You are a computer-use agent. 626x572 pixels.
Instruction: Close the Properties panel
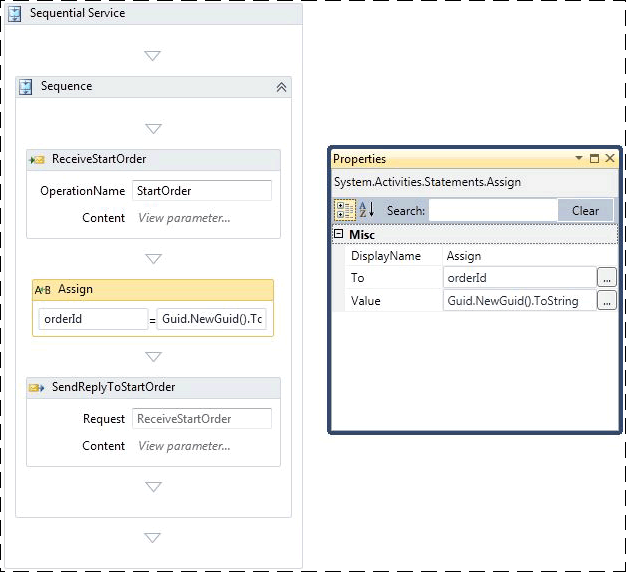[x=610, y=158]
